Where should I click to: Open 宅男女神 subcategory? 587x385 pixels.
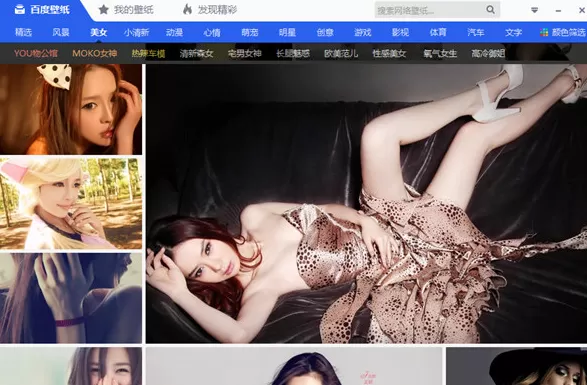(x=245, y=54)
